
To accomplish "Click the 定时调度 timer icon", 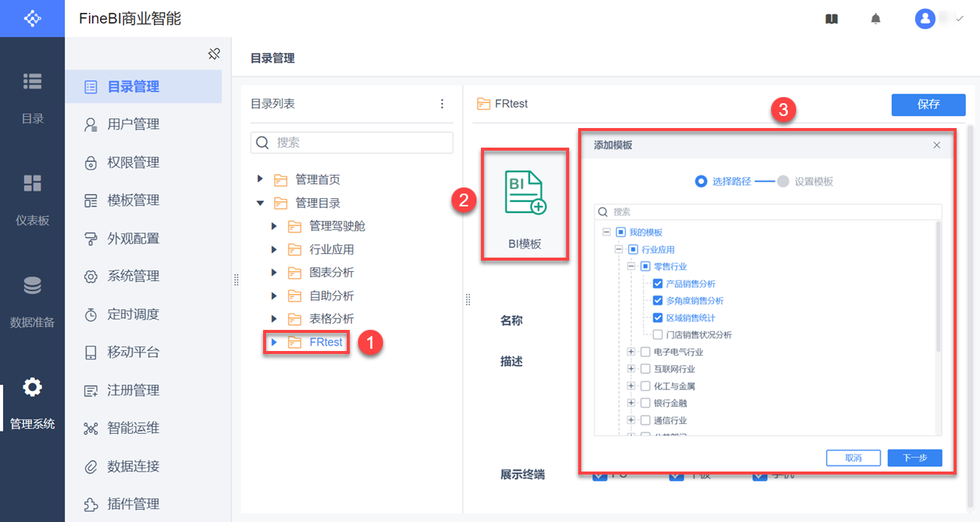I will [90, 314].
